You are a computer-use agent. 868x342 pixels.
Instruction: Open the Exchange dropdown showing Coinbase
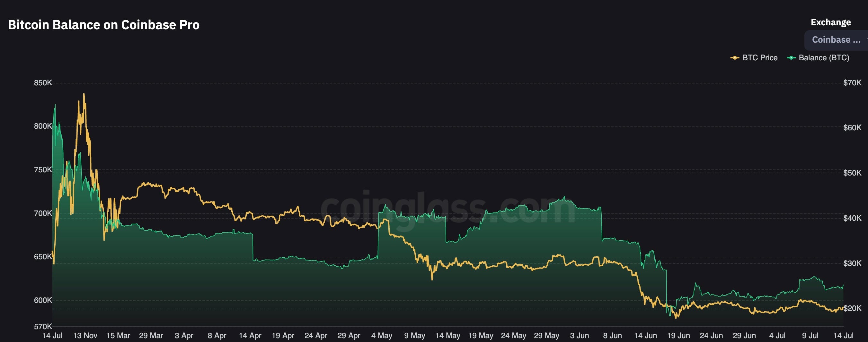836,40
